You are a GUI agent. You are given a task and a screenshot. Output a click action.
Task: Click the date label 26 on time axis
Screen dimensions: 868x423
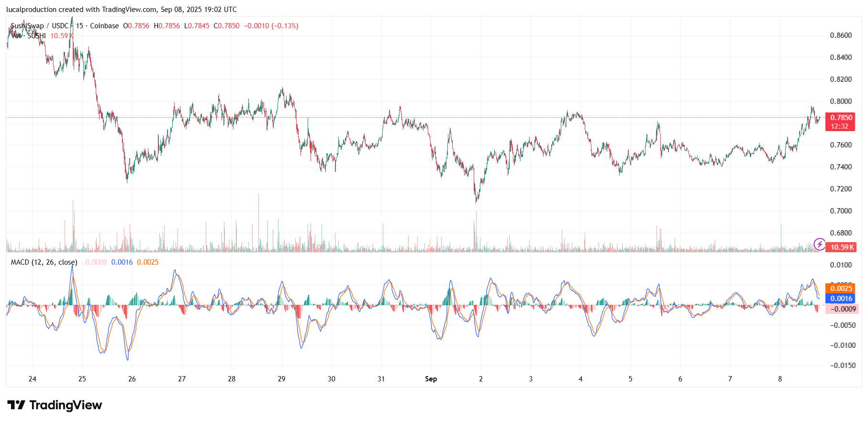click(x=132, y=379)
